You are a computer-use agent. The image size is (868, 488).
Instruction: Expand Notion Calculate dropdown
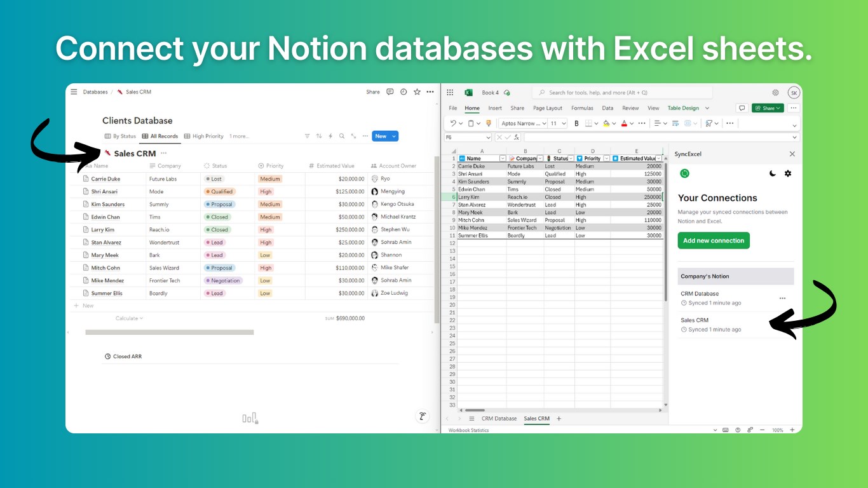129,318
